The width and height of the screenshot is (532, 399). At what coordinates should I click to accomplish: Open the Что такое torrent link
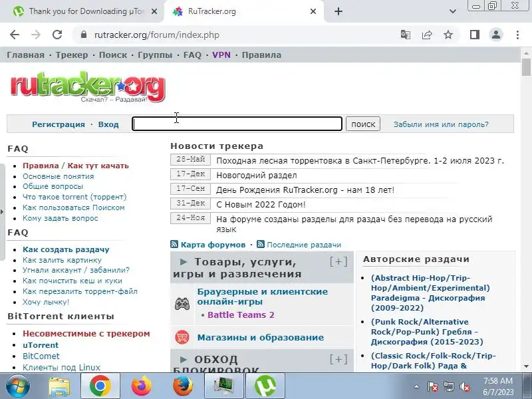(x=74, y=197)
